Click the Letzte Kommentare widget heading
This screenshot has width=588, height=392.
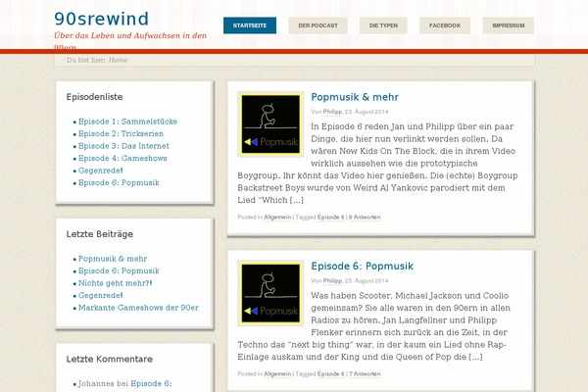[x=110, y=360]
